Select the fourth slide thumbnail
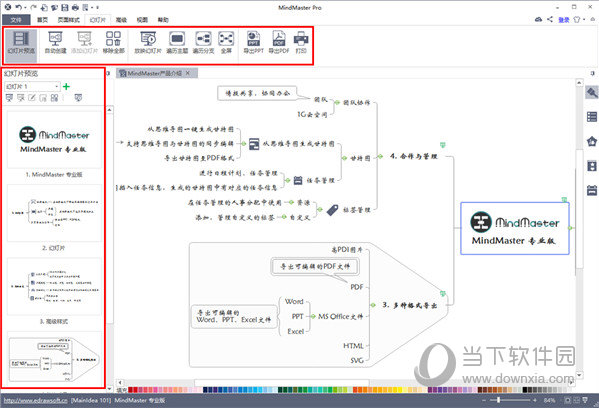The image size is (599, 408). [x=54, y=359]
